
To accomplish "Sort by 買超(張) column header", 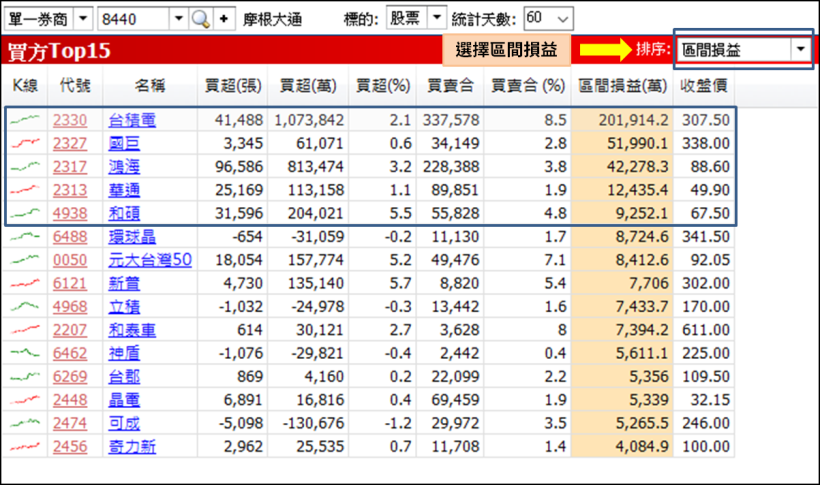I will [233, 86].
